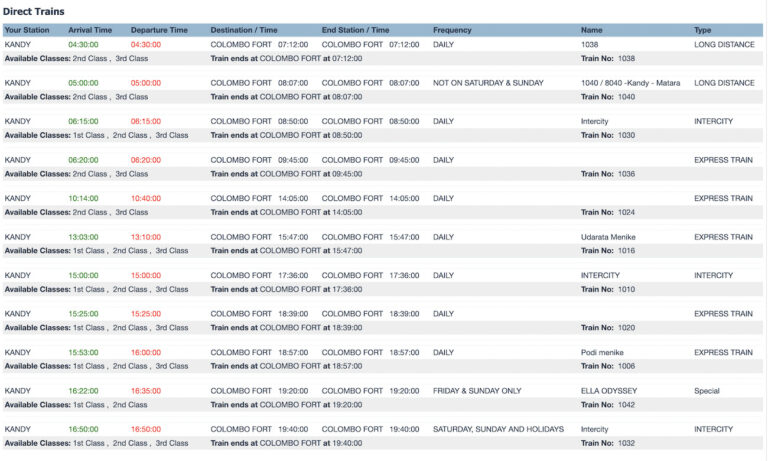Click the Special train type cell
This screenshot has width=768, height=461.
[x=707, y=391]
